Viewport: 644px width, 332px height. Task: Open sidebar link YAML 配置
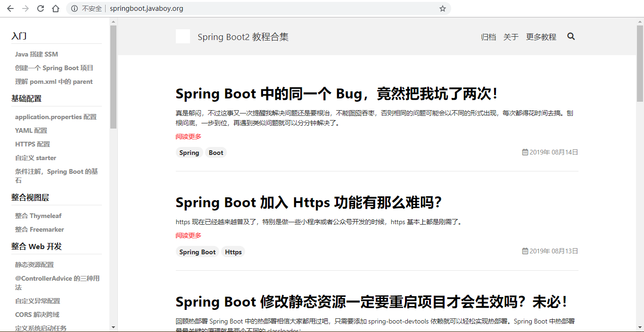pyautogui.click(x=31, y=130)
